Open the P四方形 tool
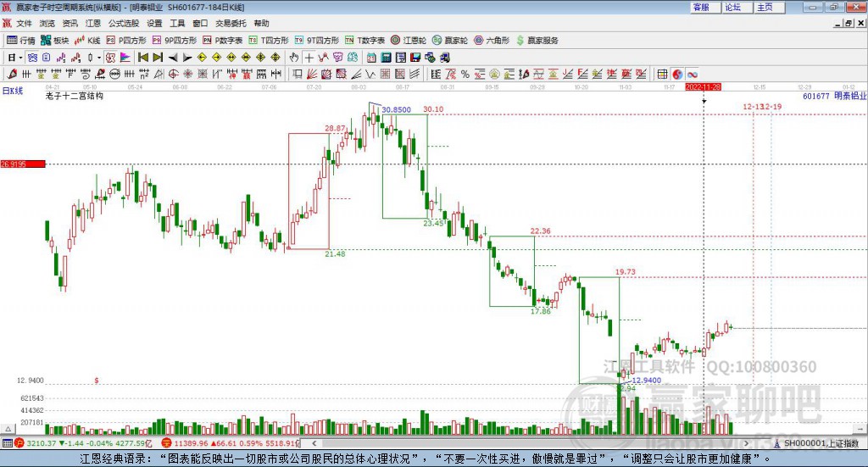This screenshot has width=868, height=467. point(126,41)
